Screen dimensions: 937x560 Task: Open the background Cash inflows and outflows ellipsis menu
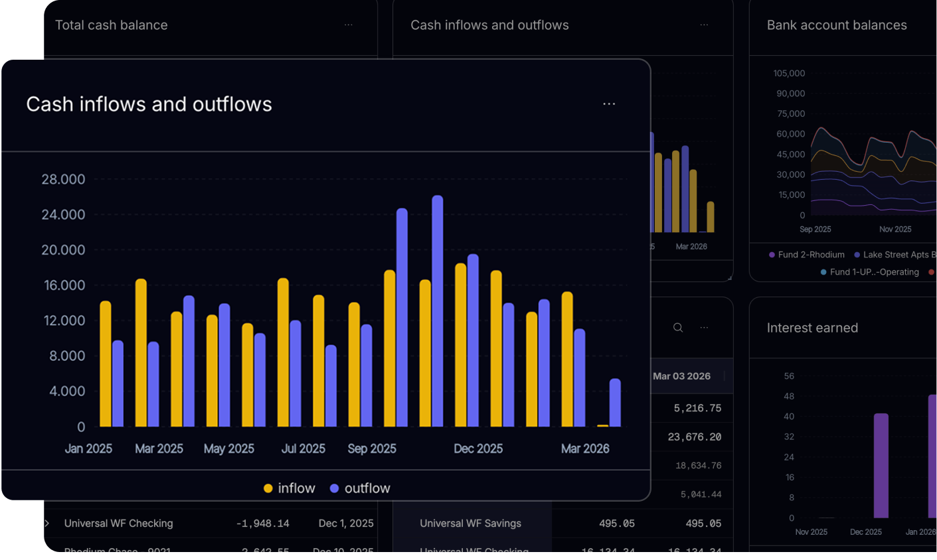pyautogui.click(x=704, y=25)
